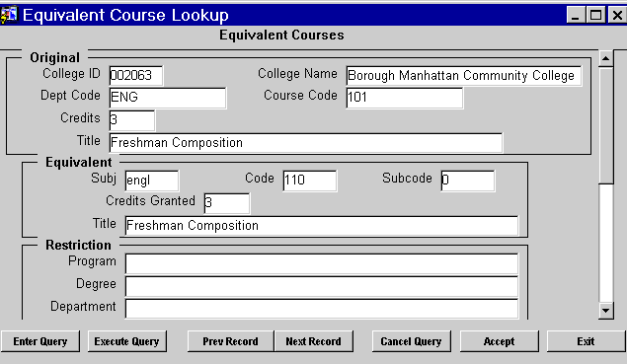Image resolution: width=627 pixels, height=364 pixels.
Task: Click the Original Credits field
Action: click(132, 120)
